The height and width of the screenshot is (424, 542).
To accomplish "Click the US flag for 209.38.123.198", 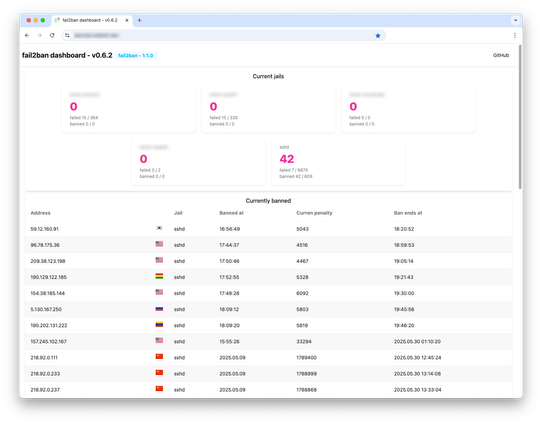I will tap(159, 260).
